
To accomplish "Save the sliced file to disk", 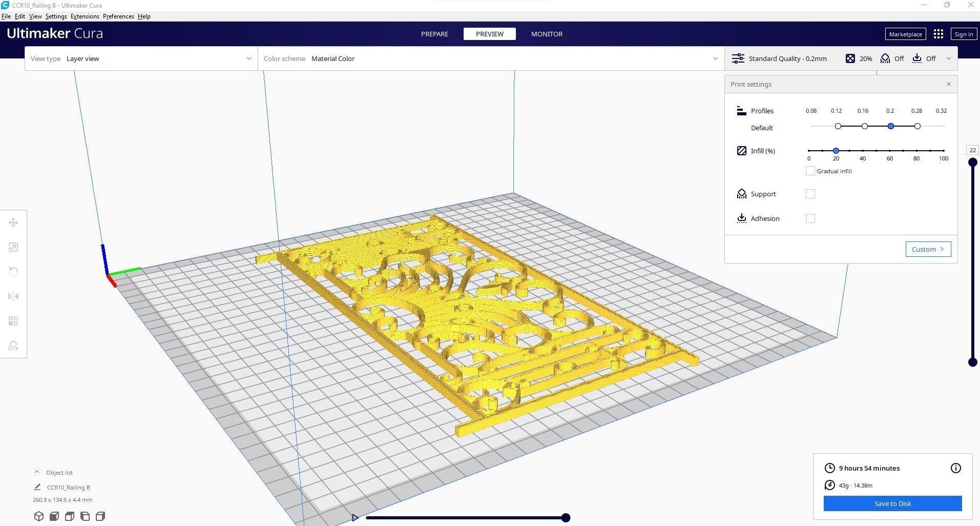I will click(x=892, y=503).
